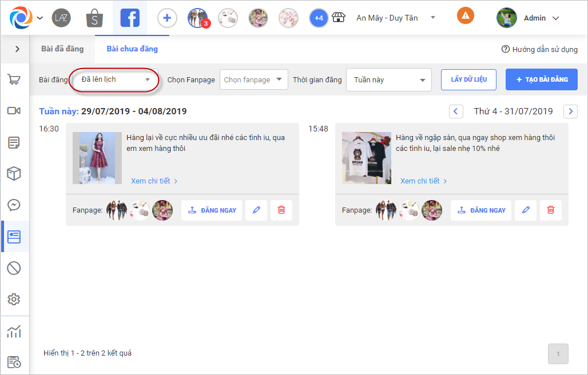
Task: Click the store building icon
Action: tap(339, 17)
